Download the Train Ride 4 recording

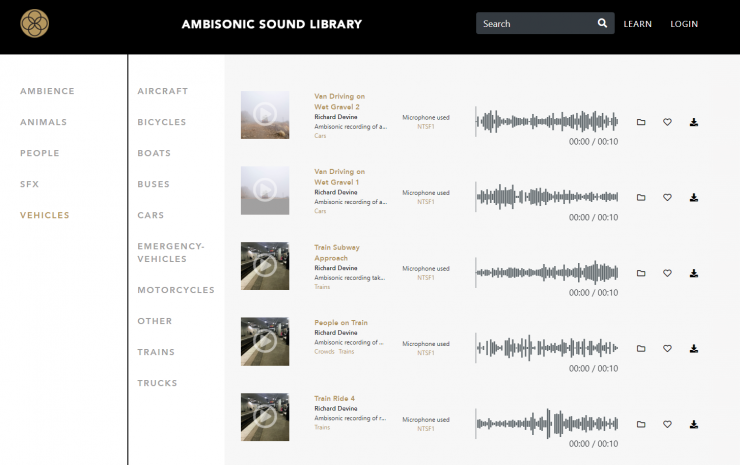point(693,424)
